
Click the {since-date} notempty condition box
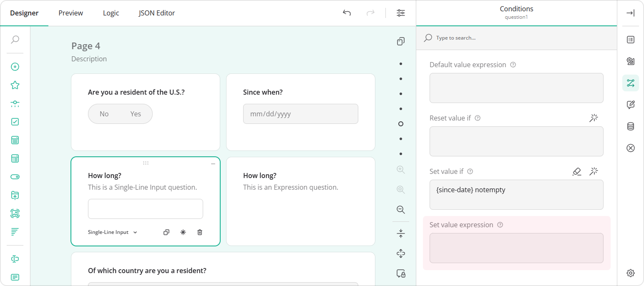[516, 195]
